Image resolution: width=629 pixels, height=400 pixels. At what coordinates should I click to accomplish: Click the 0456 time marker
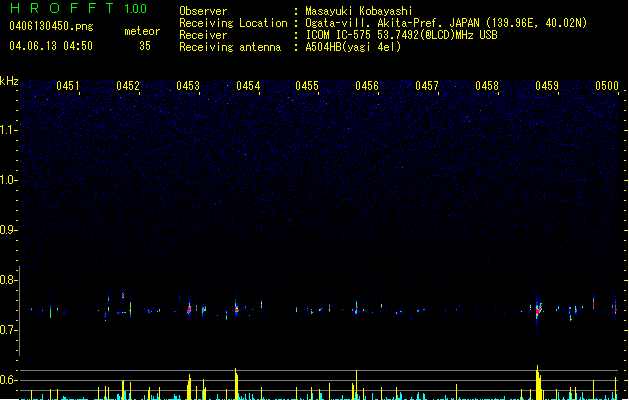[x=367, y=86]
